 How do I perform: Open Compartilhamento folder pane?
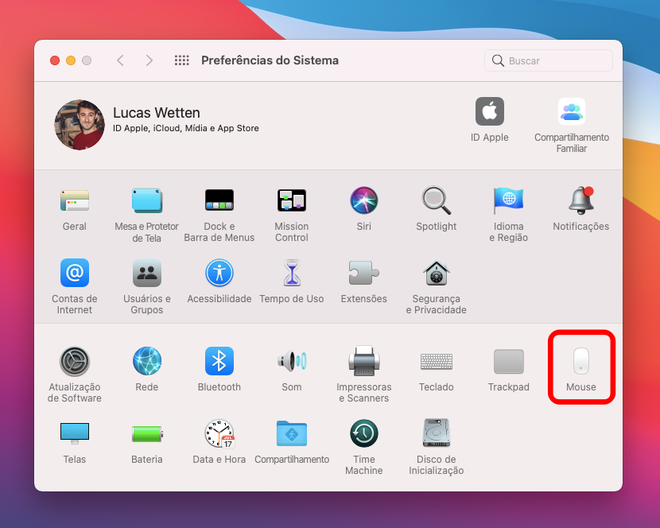tap(292, 433)
